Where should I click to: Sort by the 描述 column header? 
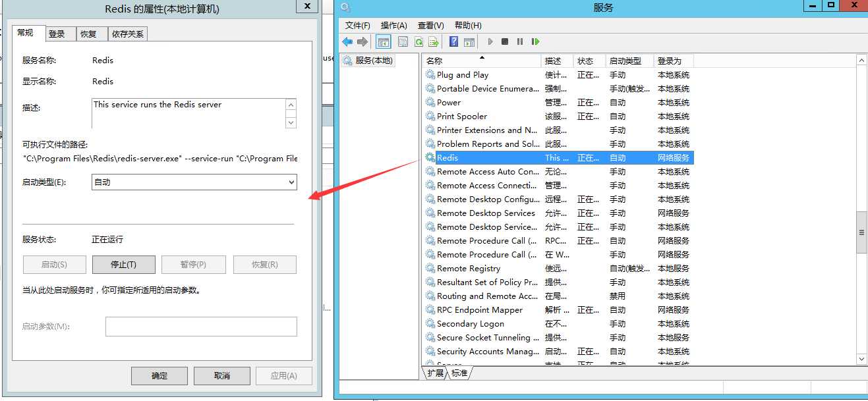[x=558, y=61]
